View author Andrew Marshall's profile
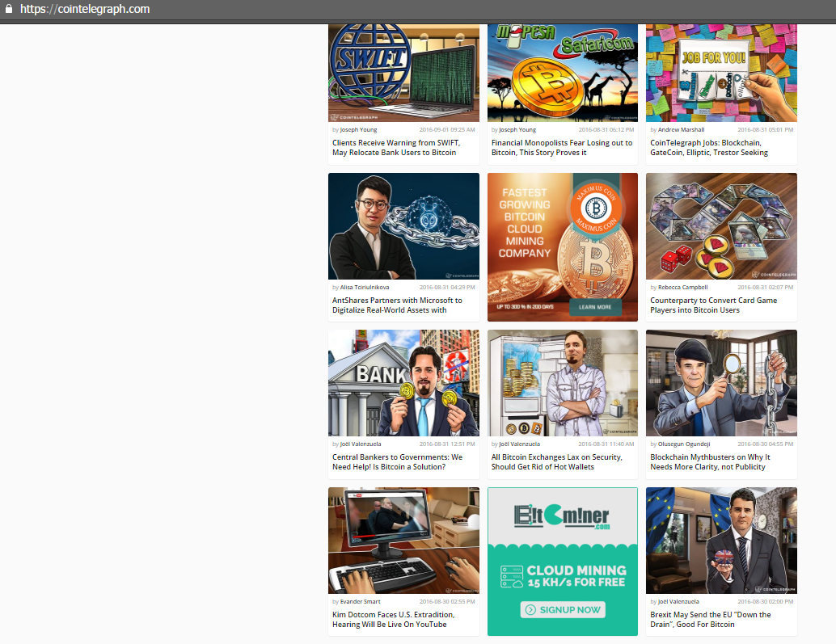Image resolution: width=836 pixels, height=644 pixels. pyautogui.click(x=681, y=129)
